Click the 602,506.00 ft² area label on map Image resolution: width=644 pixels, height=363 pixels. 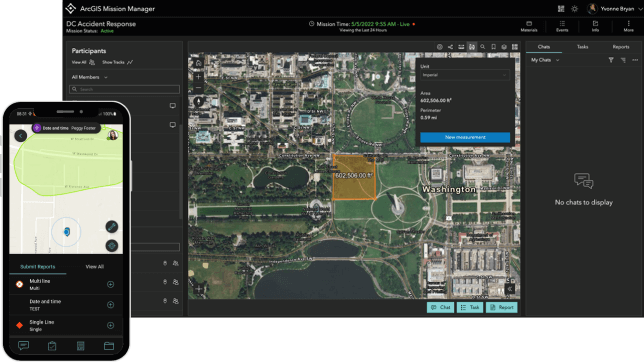click(x=354, y=175)
